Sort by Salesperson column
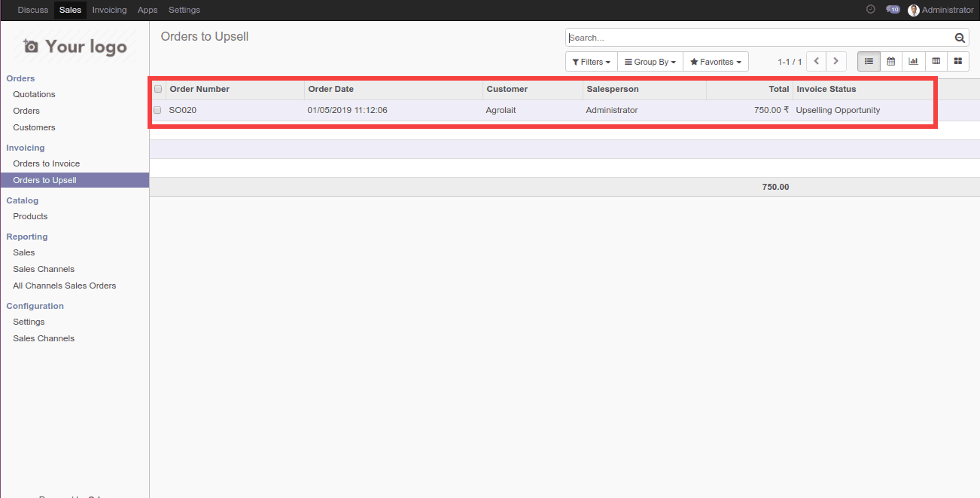 point(644,89)
